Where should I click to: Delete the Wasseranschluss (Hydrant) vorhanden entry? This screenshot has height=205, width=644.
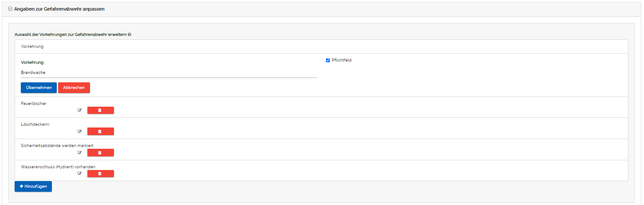(x=100, y=174)
